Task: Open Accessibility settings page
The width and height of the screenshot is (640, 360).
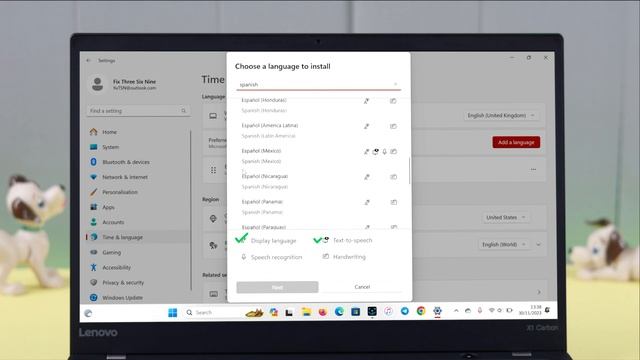Action: (x=138, y=267)
